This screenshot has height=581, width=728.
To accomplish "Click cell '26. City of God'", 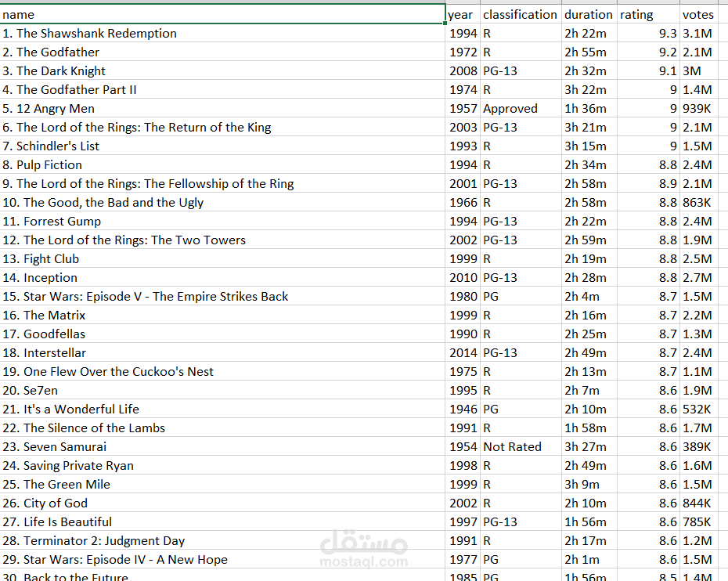I will pyautogui.click(x=222, y=503).
